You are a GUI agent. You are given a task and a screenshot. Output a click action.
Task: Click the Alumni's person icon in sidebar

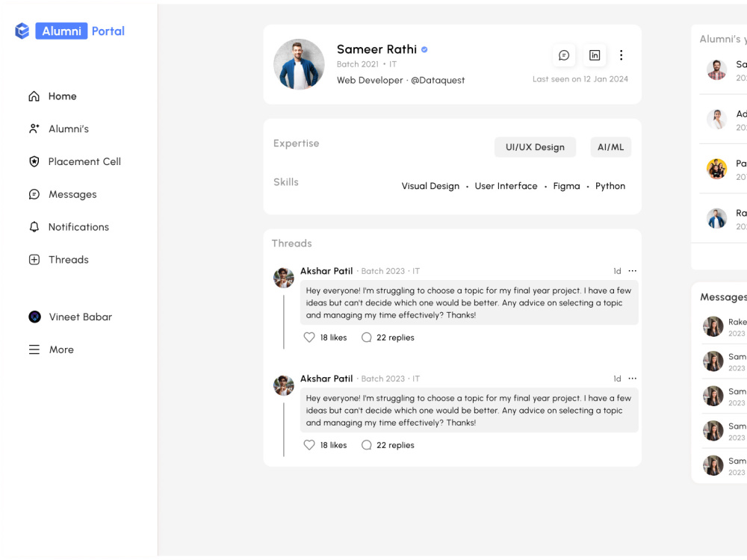click(x=34, y=128)
